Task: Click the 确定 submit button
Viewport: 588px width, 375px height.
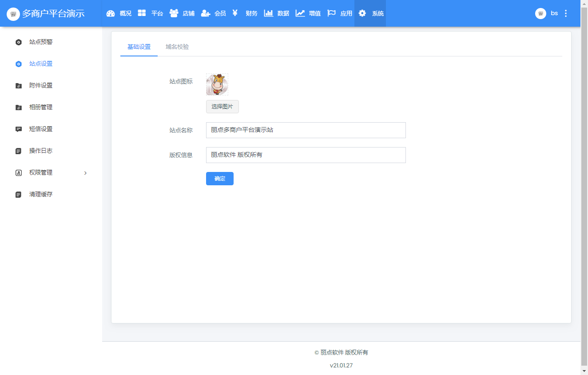Action: point(220,179)
